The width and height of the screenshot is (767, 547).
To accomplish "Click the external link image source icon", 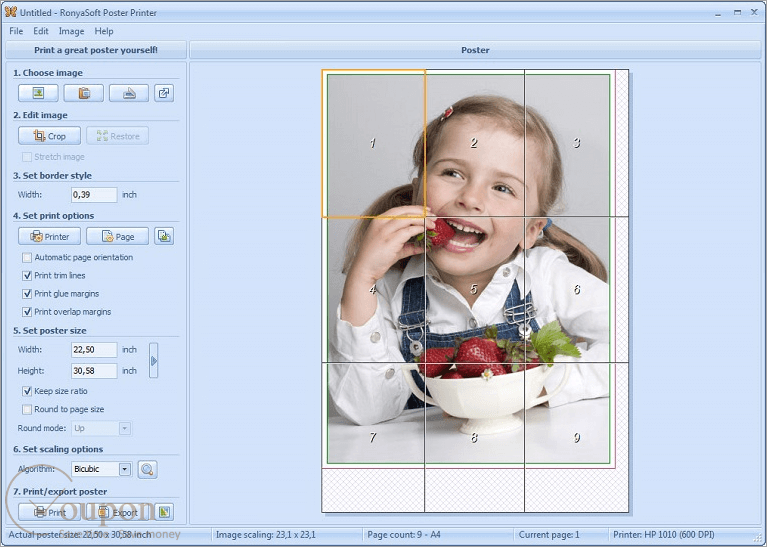I will pyautogui.click(x=164, y=93).
